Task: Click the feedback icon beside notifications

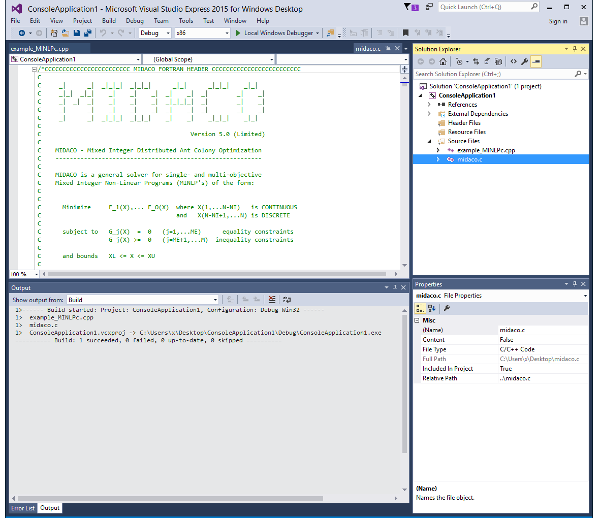Action: 429,7
